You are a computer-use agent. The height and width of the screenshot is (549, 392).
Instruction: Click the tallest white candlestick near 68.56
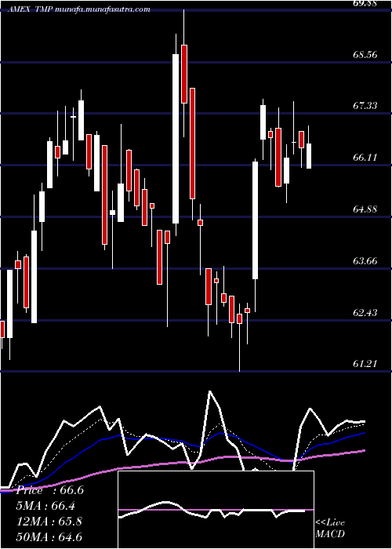tap(176, 139)
